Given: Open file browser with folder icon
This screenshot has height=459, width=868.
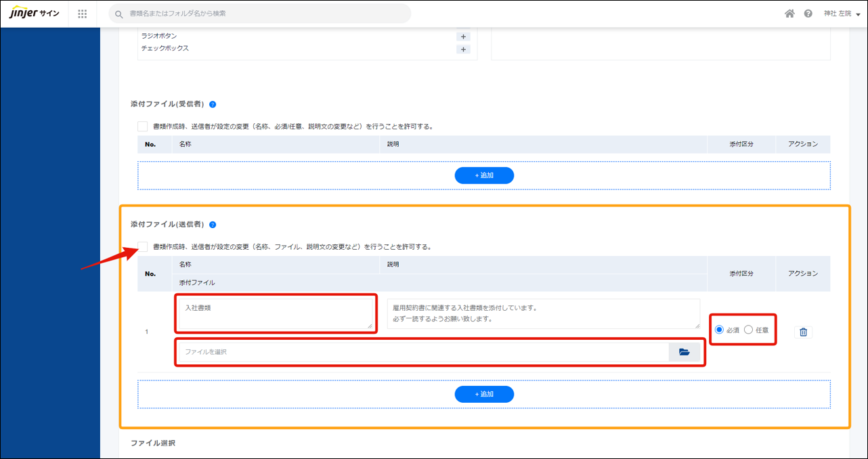Looking at the screenshot, I should click(x=684, y=352).
